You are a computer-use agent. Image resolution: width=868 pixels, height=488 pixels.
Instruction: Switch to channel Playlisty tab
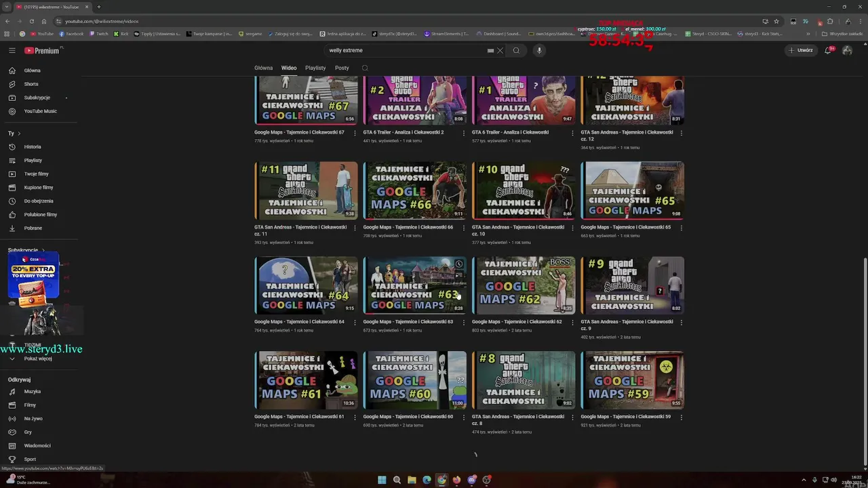315,68
